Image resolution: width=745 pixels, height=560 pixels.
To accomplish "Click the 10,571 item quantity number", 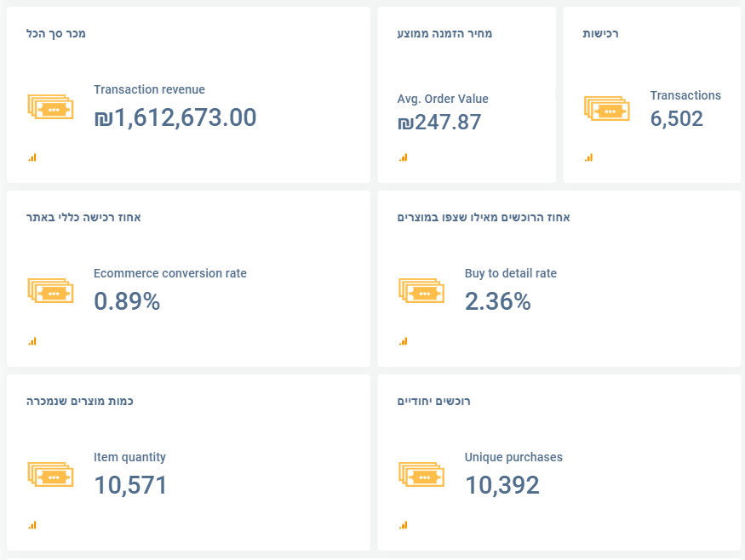I will 130,485.
